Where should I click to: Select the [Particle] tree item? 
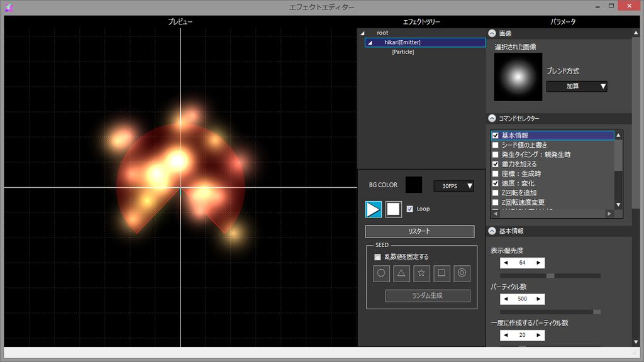[x=402, y=52]
